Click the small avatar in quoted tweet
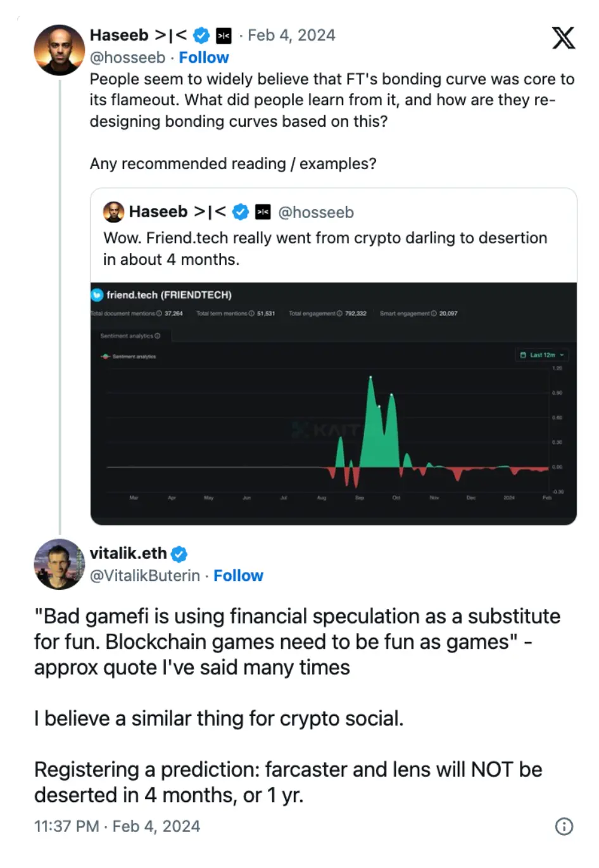This screenshot has width=599, height=868. pos(113,212)
